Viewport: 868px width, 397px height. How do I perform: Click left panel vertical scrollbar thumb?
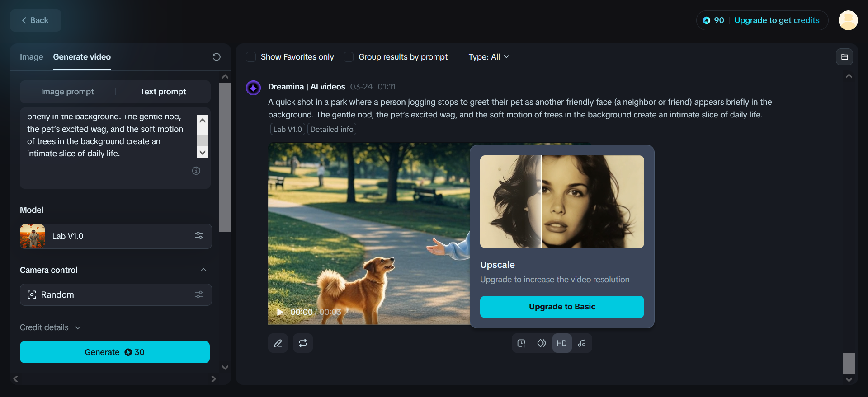click(225, 157)
